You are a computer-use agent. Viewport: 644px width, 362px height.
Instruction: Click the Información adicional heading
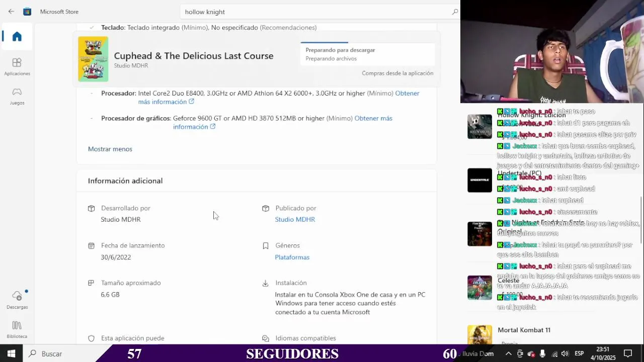click(x=125, y=180)
